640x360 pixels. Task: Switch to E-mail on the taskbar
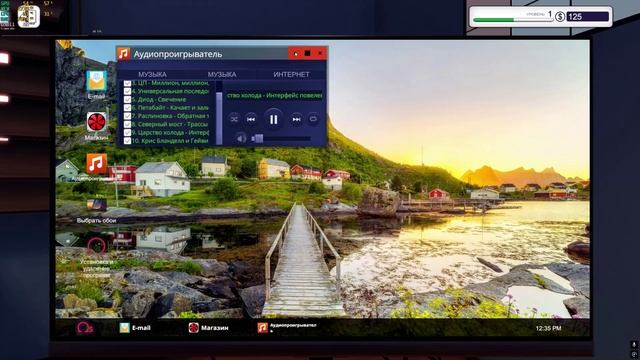pos(135,328)
